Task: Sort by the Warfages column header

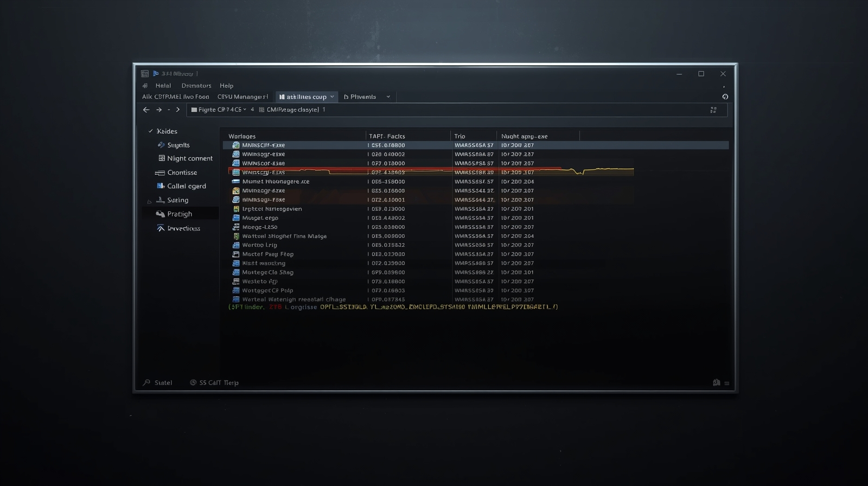Action: (242, 136)
